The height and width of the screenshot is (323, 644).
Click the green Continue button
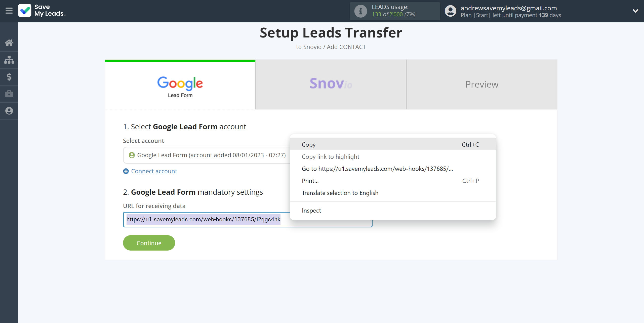(x=149, y=243)
